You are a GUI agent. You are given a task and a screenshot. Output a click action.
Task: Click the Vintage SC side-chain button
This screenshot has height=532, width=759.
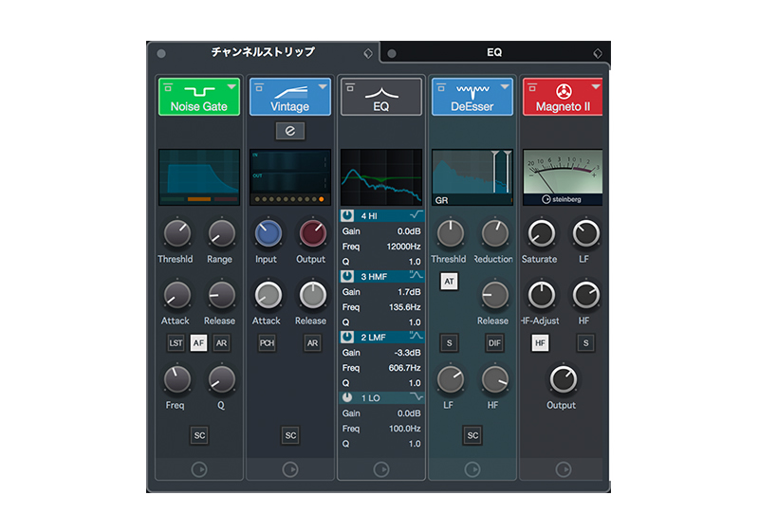(x=290, y=435)
